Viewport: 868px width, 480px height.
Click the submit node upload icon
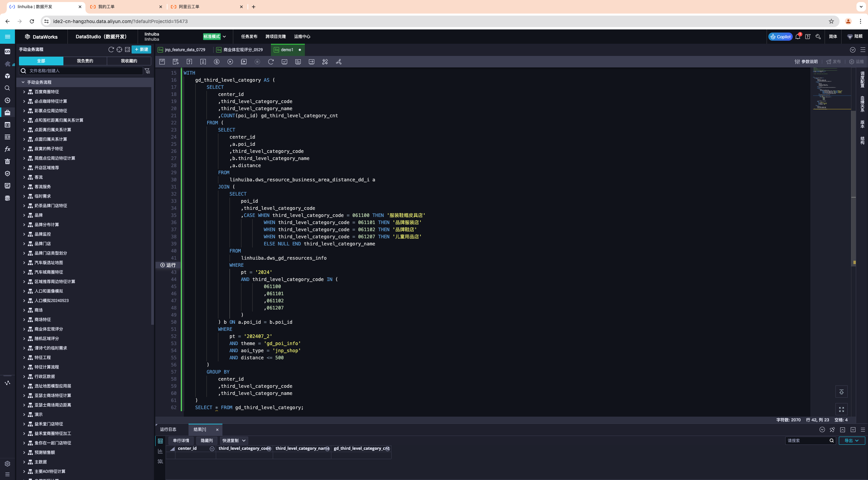pos(189,62)
